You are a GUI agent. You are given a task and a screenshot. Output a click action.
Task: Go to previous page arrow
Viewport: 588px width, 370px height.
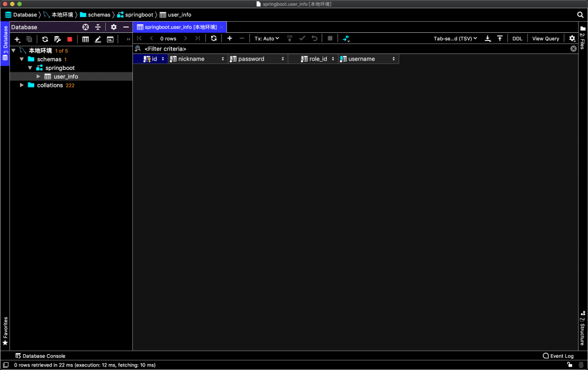click(152, 38)
